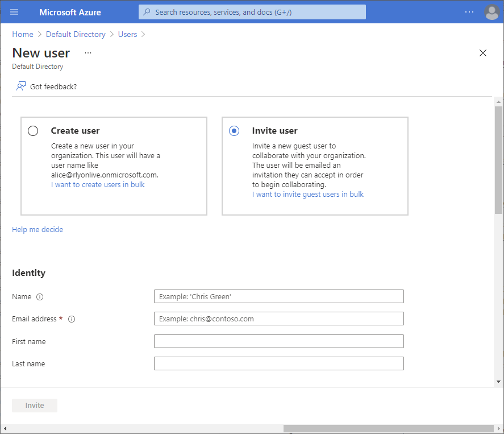Image resolution: width=504 pixels, height=434 pixels.
Task: Click the vertical scrollbar up arrow
Action: pyautogui.click(x=498, y=102)
